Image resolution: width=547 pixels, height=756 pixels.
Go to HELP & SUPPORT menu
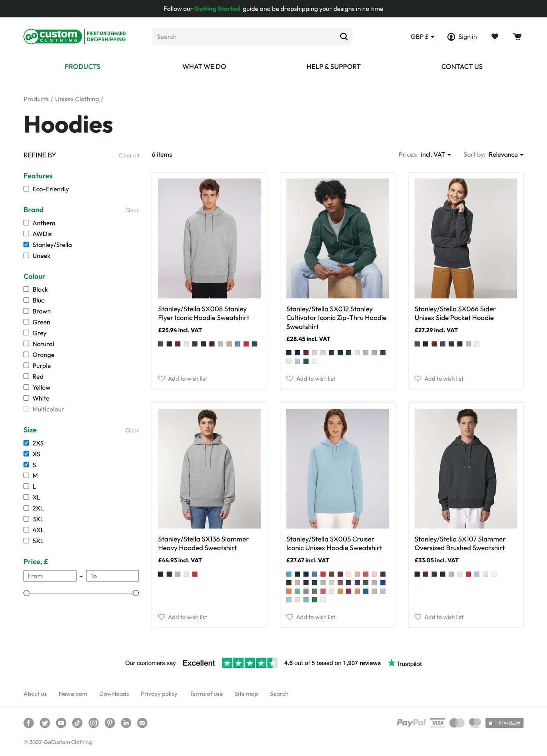coord(333,67)
